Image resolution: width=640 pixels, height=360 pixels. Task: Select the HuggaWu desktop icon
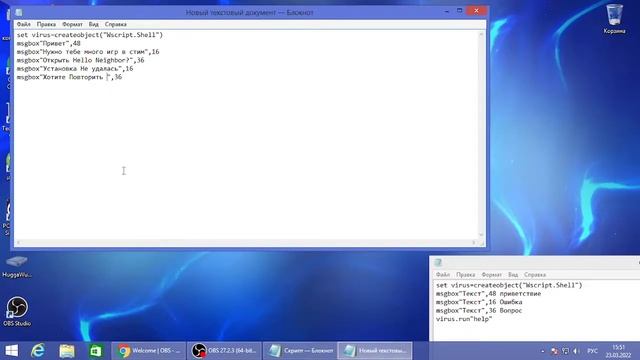pyautogui.click(x=17, y=267)
